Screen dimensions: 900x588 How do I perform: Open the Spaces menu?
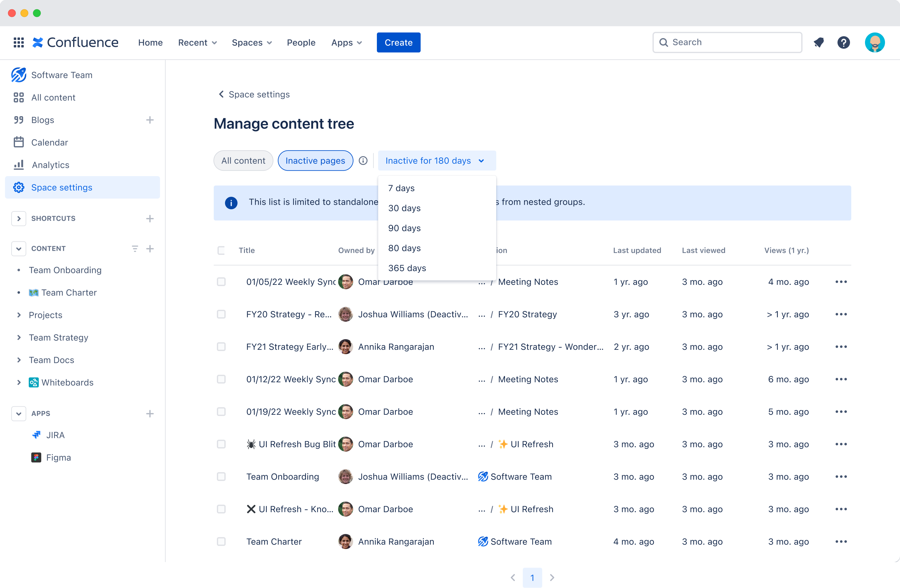click(252, 42)
